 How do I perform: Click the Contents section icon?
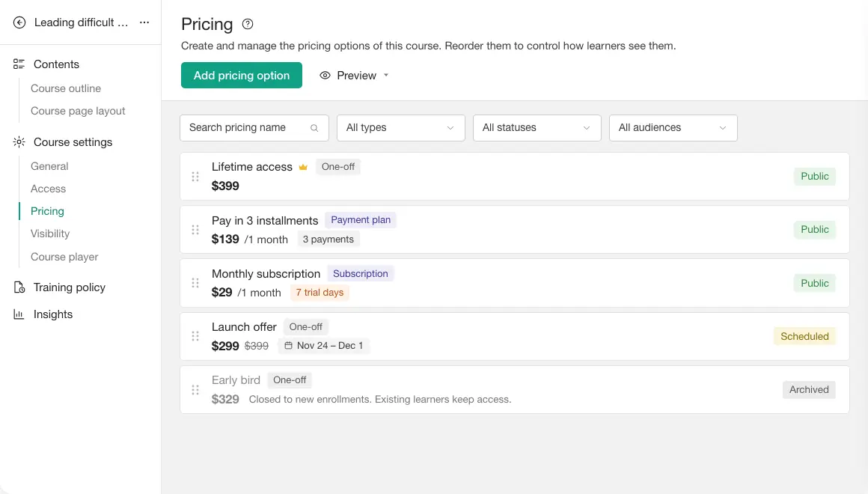pos(19,64)
